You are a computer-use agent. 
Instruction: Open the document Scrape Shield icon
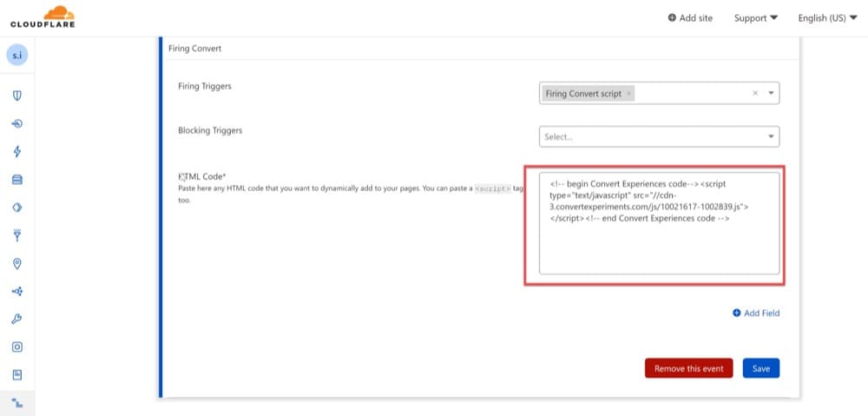tap(16, 375)
